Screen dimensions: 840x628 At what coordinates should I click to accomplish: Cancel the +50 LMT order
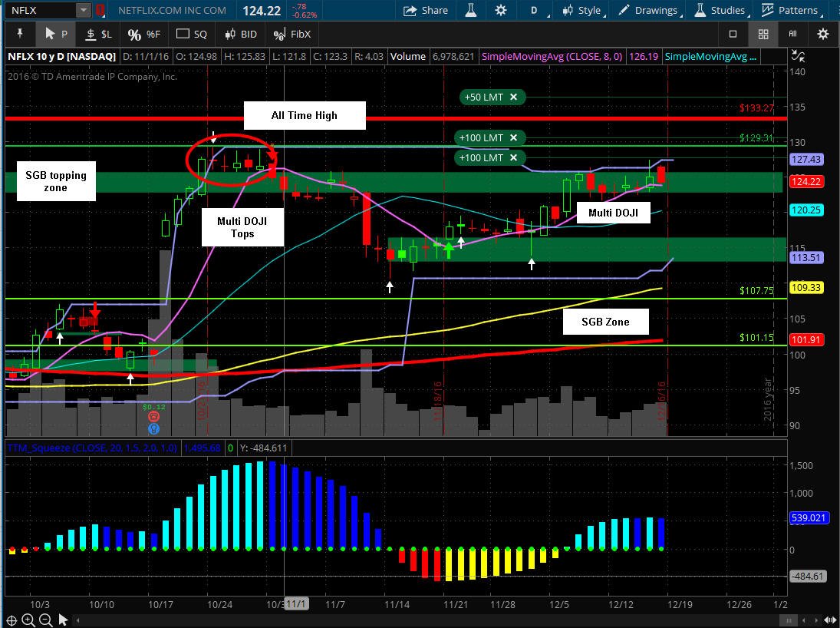click(513, 97)
